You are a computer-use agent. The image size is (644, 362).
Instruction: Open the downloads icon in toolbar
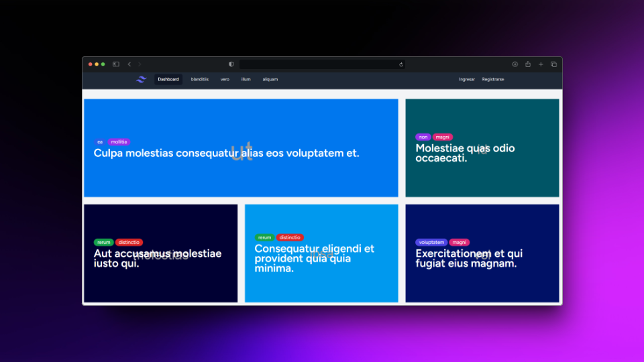[x=515, y=64]
